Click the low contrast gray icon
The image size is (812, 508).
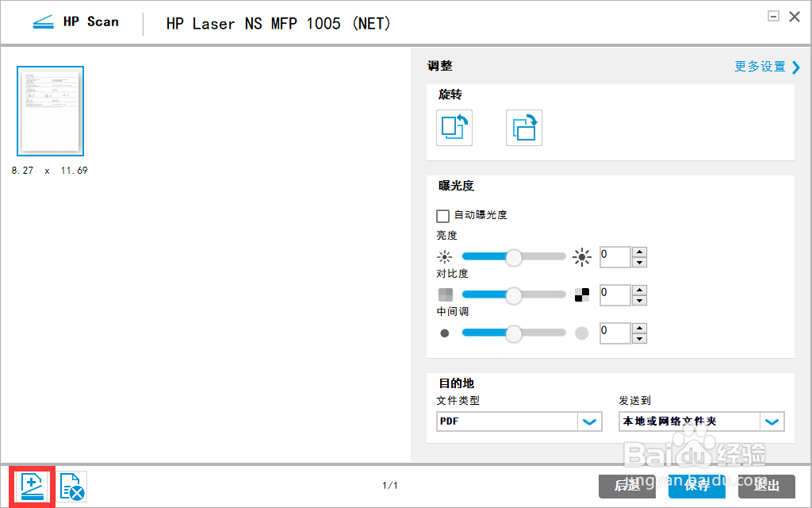446,294
